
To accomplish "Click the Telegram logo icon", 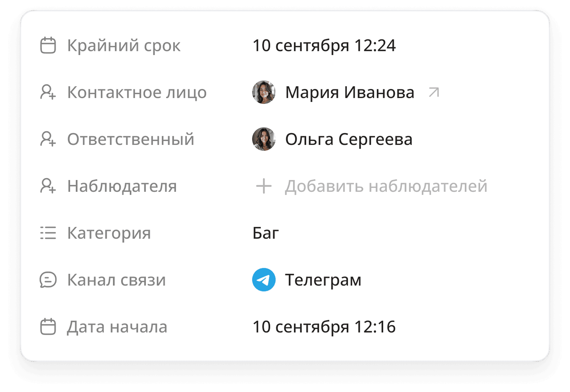I will pyautogui.click(x=264, y=279).
